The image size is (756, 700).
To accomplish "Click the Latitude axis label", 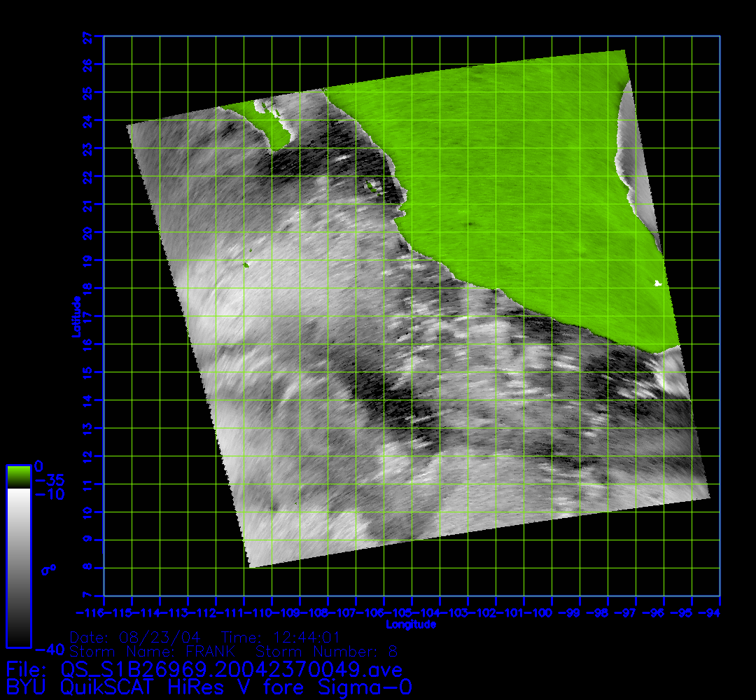I will pyautogui.click(x=74, y=316).
